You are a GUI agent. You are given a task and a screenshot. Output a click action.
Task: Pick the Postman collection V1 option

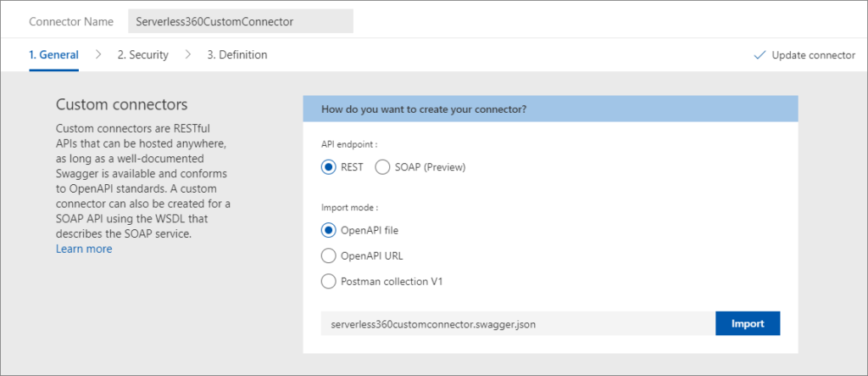click(329, 281)
